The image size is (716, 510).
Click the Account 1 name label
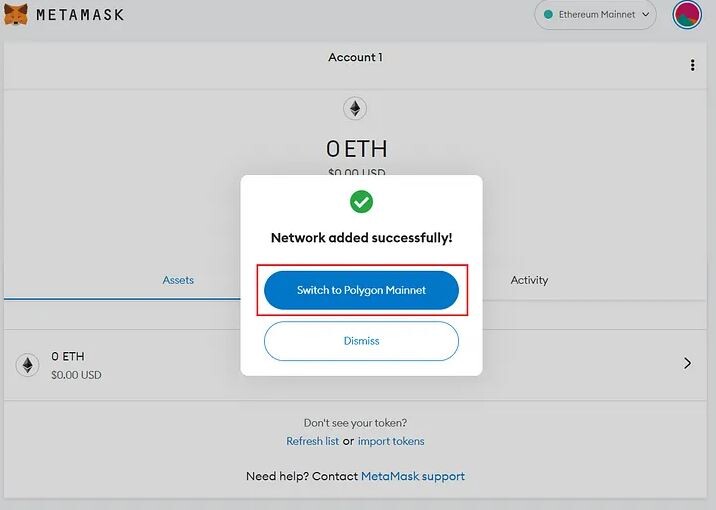(x=355, y=57)
